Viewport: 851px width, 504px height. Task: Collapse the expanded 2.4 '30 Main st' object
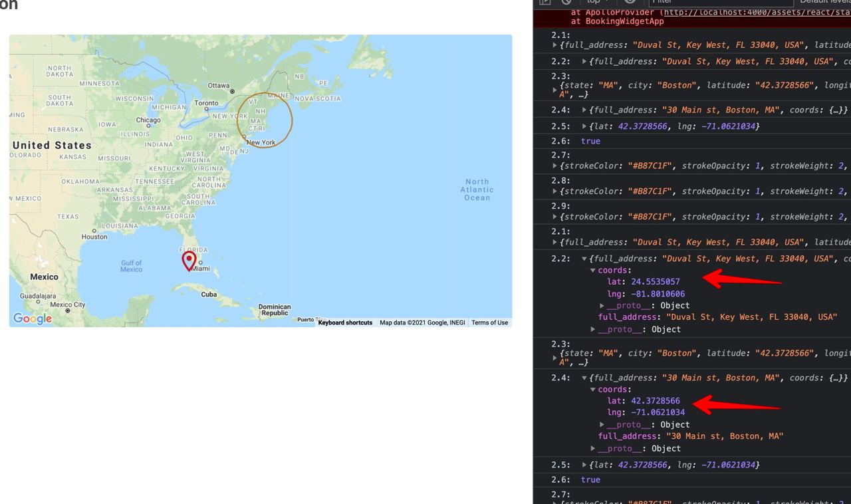tap(584, 378)
